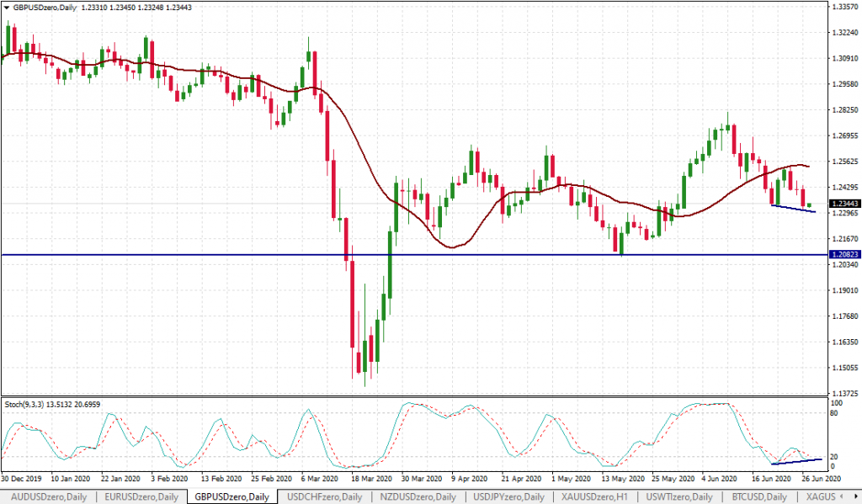Open the AUDUSDzero,Daily chart tab
862x504 pixels.
click(48, 497)
